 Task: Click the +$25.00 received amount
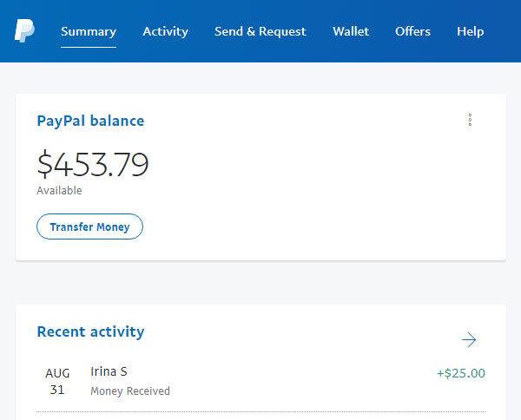coord(460,373)
